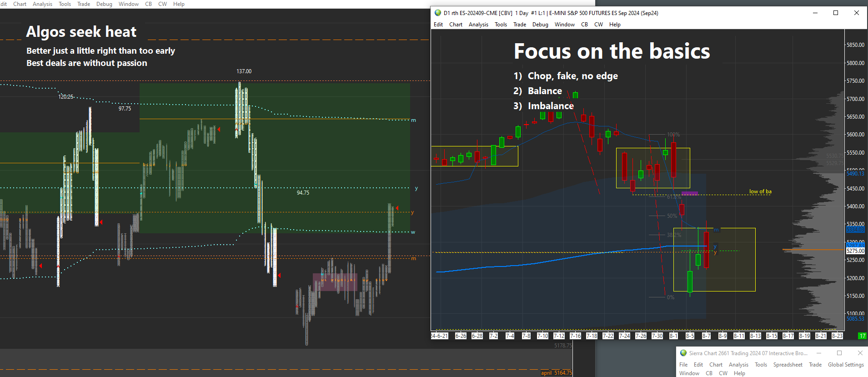
Task: Select the 'low of ba' chart label
Action: click(760, 191)
